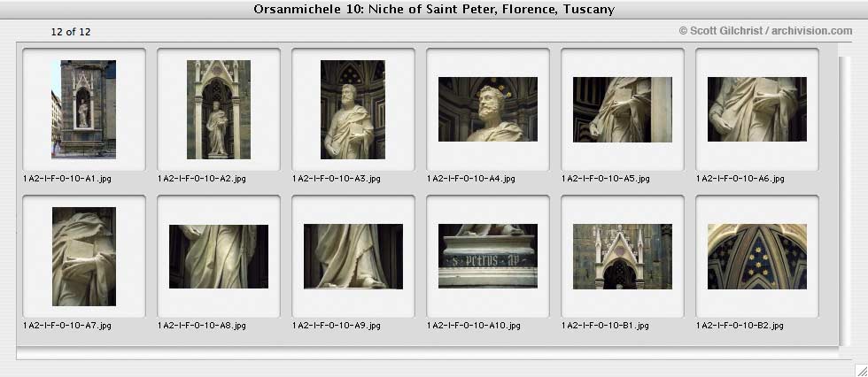The image size is (868, 377).
Task: Open thumbnail 1A2-I-F-0-10-B1.jpg niche gable
Action: [622, 257]
